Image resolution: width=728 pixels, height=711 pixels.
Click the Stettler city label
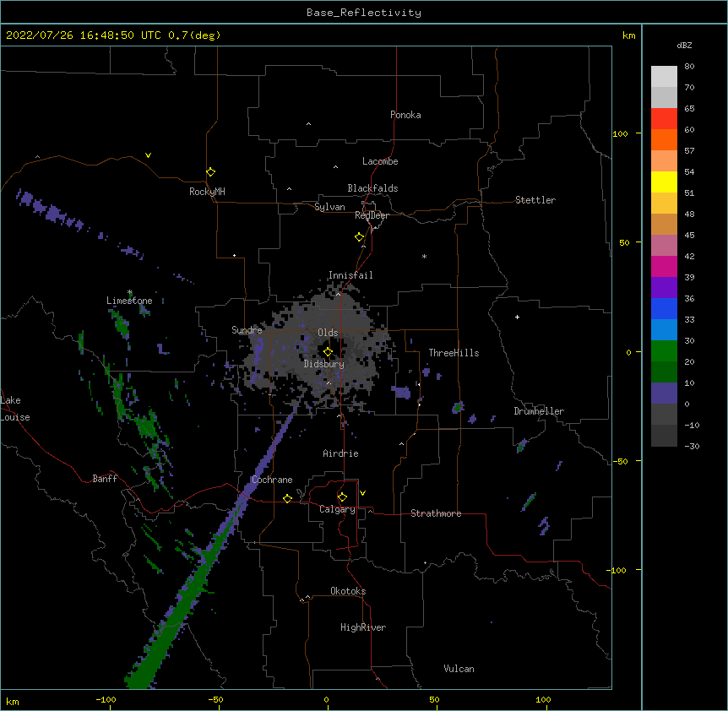tap(535, 200)
